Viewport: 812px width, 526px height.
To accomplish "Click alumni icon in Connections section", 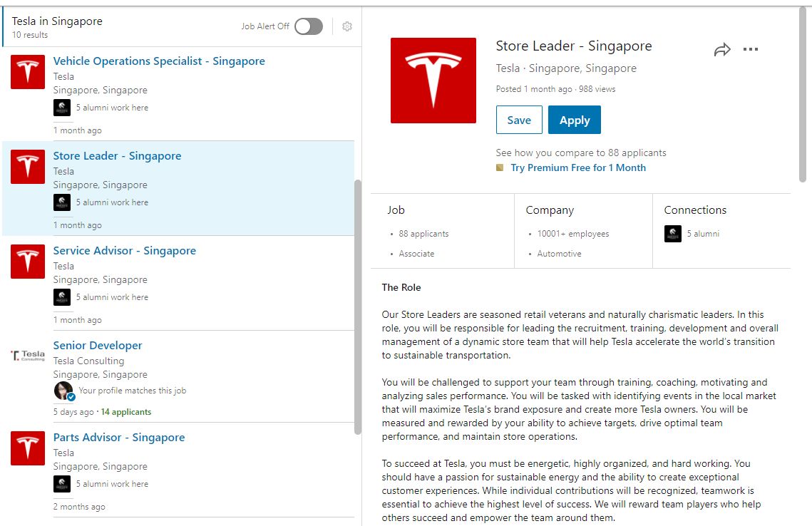I will [x=673, y=234].
